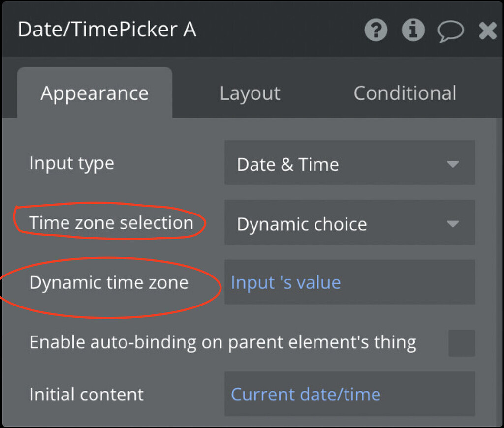504x428 pixels.
Task: Click the dropdown arrow on Input type
Action: tap(454, 163)
